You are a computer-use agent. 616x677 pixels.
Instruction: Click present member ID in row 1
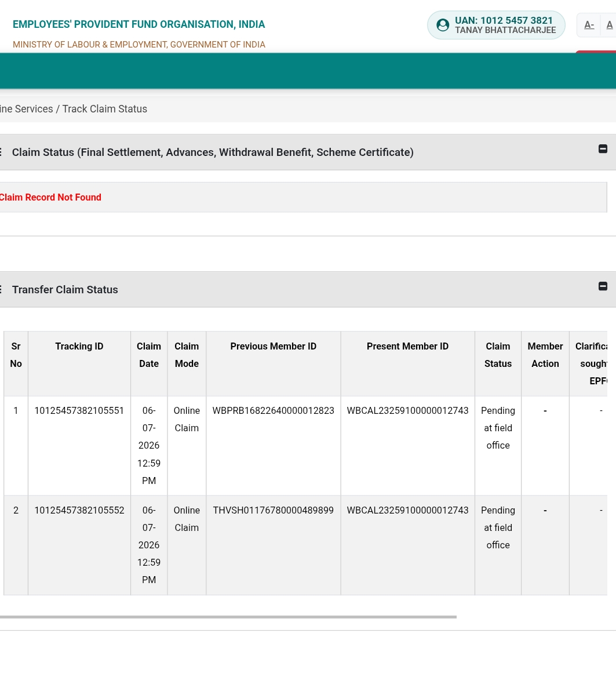(407, 410)
